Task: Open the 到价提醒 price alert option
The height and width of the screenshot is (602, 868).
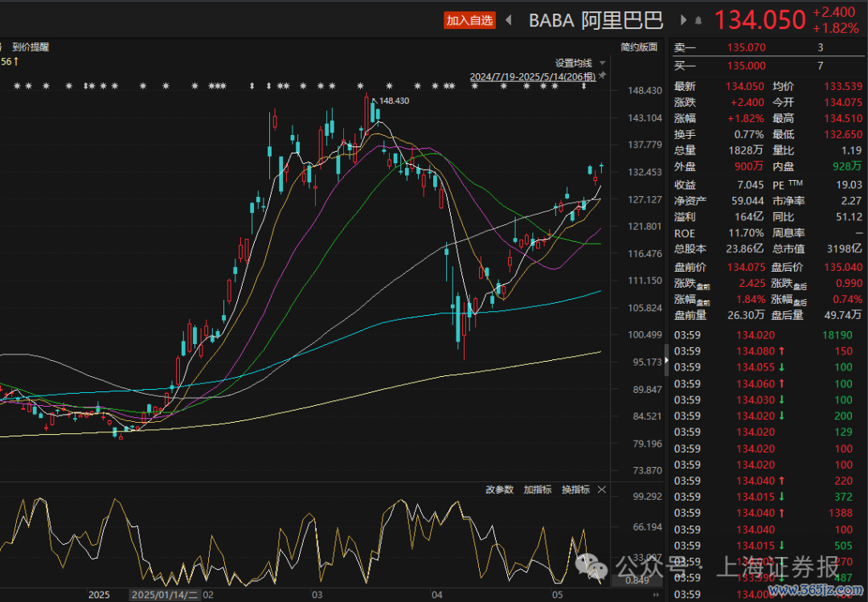Action: (x=31, y=47)
